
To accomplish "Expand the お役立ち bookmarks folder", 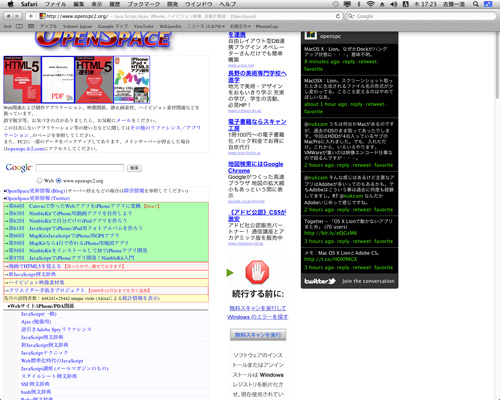I will click(240, 26).
